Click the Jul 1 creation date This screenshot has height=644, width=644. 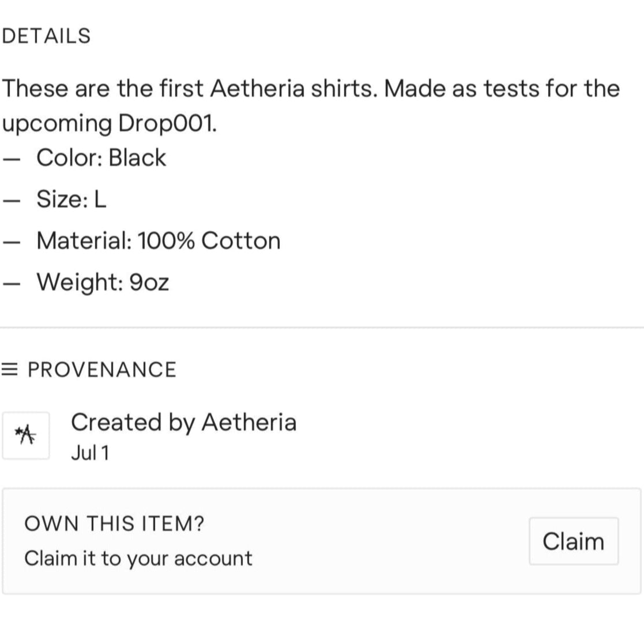point(90,453)
